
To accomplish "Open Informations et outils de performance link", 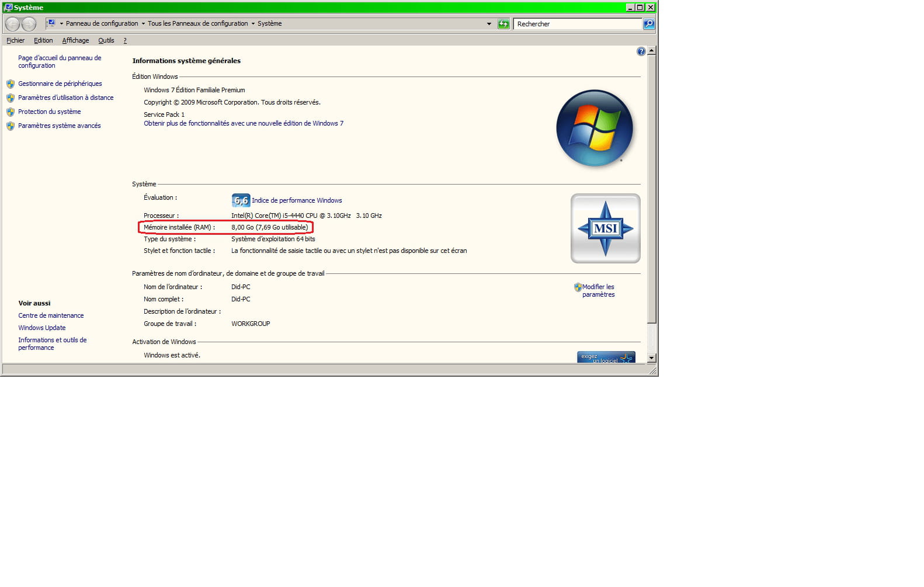I will 53,343.
